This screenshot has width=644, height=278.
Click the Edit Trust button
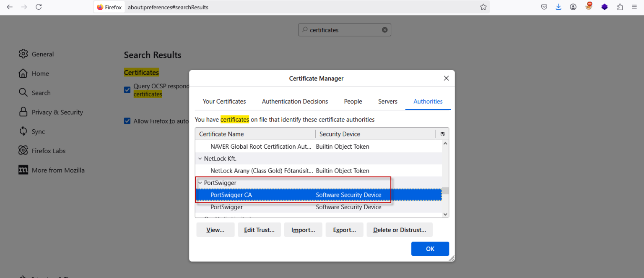click(x=259, y=230)
